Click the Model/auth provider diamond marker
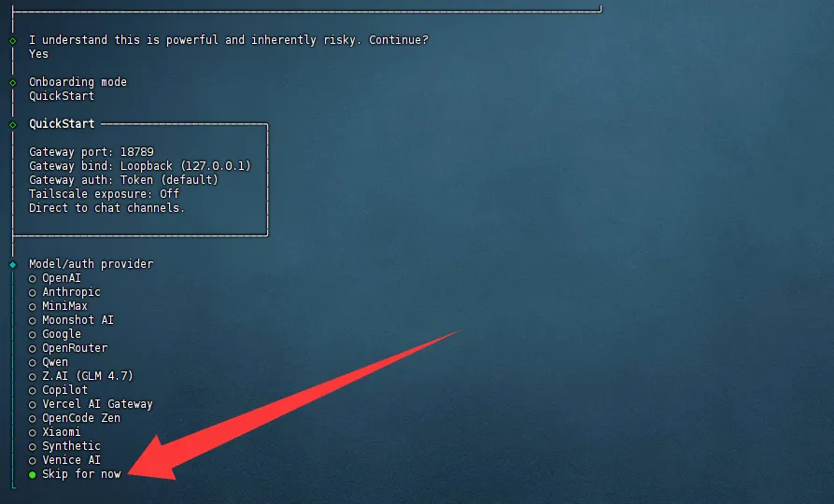The width and height of the screenshot is (834, 504). [x=13, y=264]
